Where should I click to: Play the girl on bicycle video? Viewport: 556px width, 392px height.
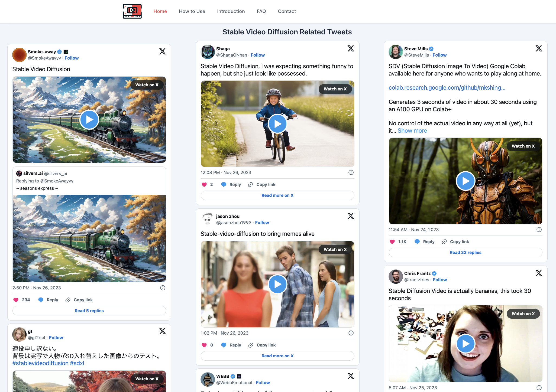pyautogui.click(x=277, y=124)
